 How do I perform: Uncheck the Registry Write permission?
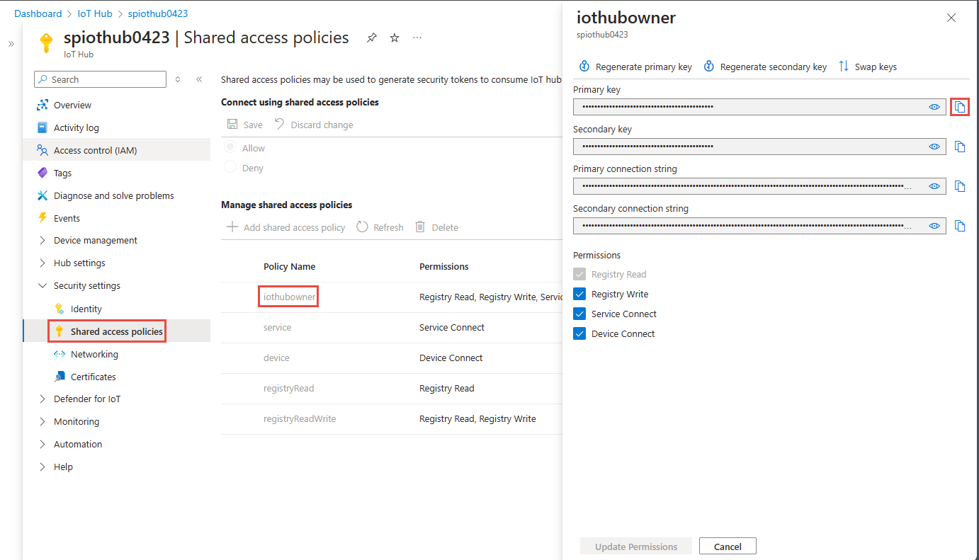579,294
